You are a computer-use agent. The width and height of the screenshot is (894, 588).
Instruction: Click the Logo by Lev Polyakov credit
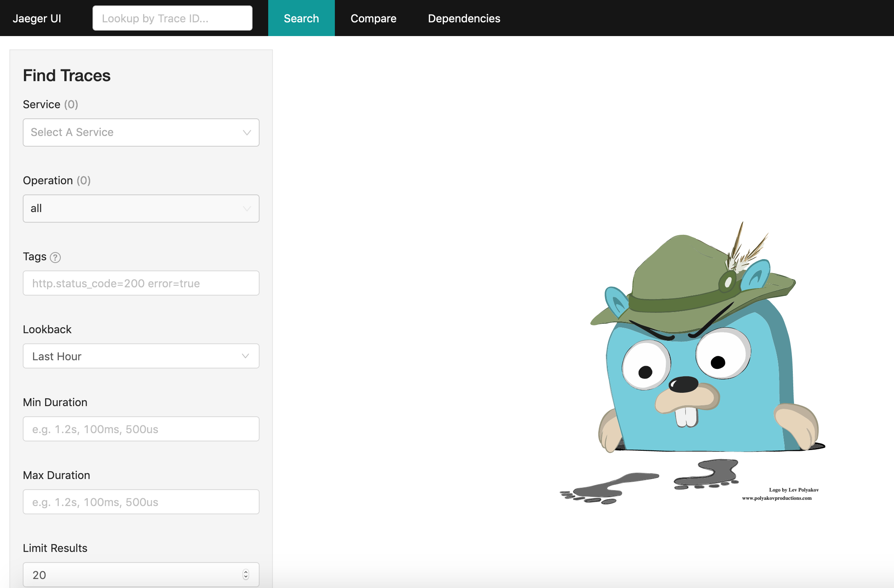click(x=794, y=490)
